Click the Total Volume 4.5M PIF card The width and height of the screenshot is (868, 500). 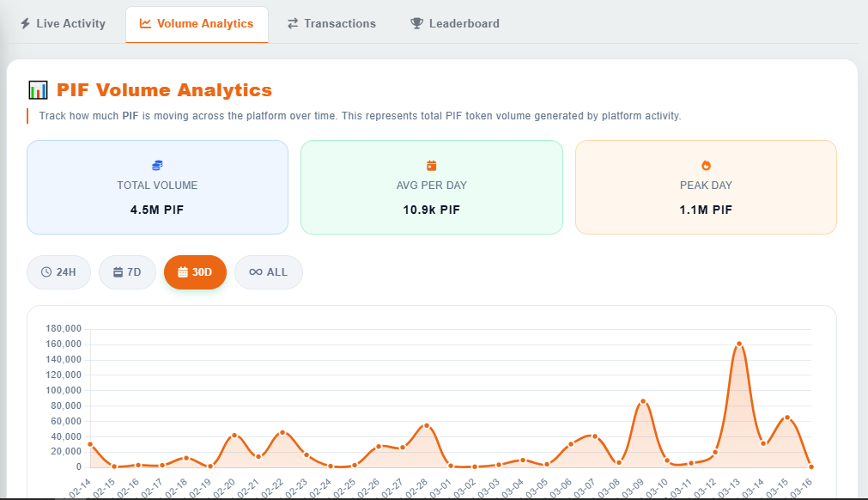click(157, 187)
